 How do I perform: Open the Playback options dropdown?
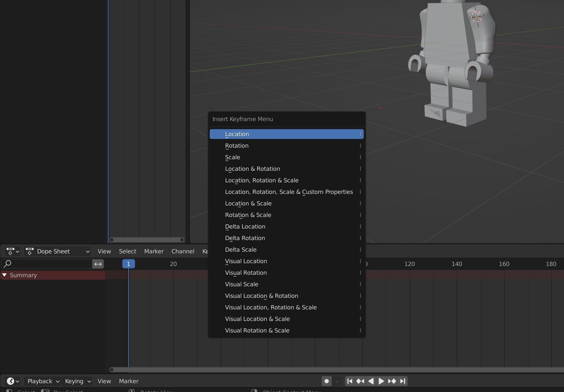coord(41,381)
